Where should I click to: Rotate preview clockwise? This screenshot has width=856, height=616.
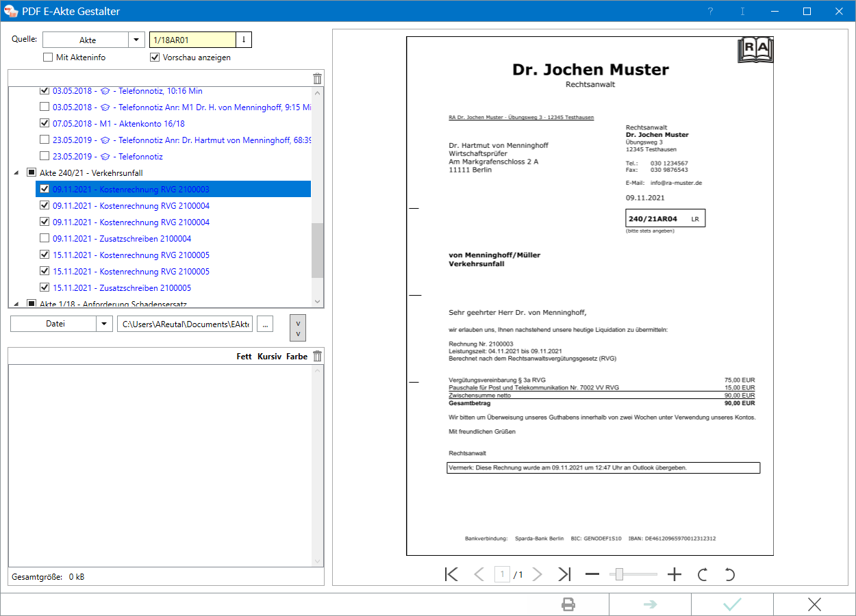click(x=702, y=574)
